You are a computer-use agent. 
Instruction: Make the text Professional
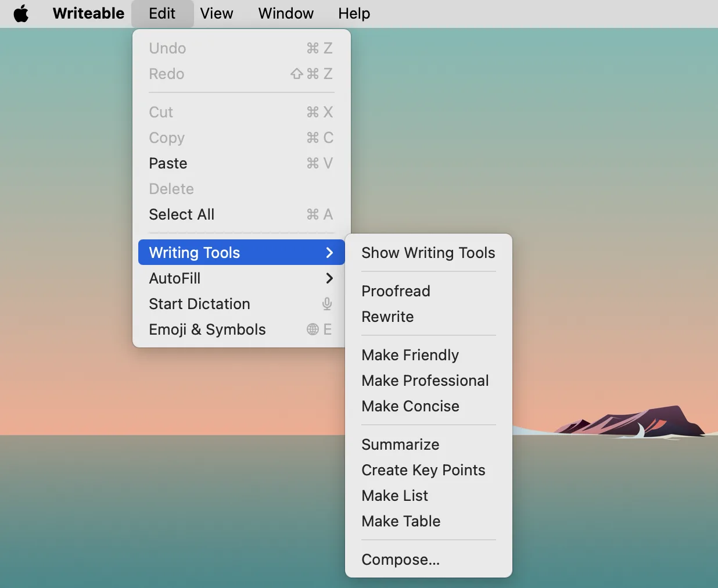(x=425, y=381)
